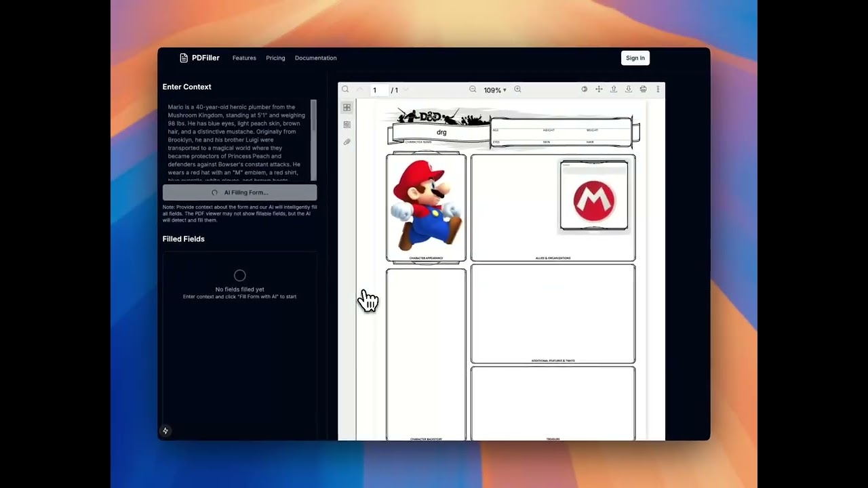Click the PDFiller logo icon

coord(183,58)
